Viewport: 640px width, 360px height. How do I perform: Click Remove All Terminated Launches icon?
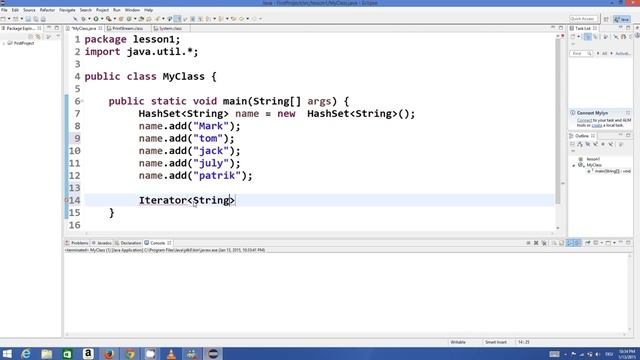544,243
